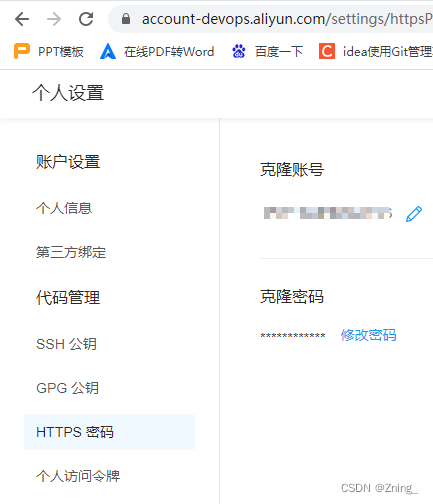The width and height of the screenshot is (433, 504).
Task: Click the masked clone password asterisks
Action: 293,335
